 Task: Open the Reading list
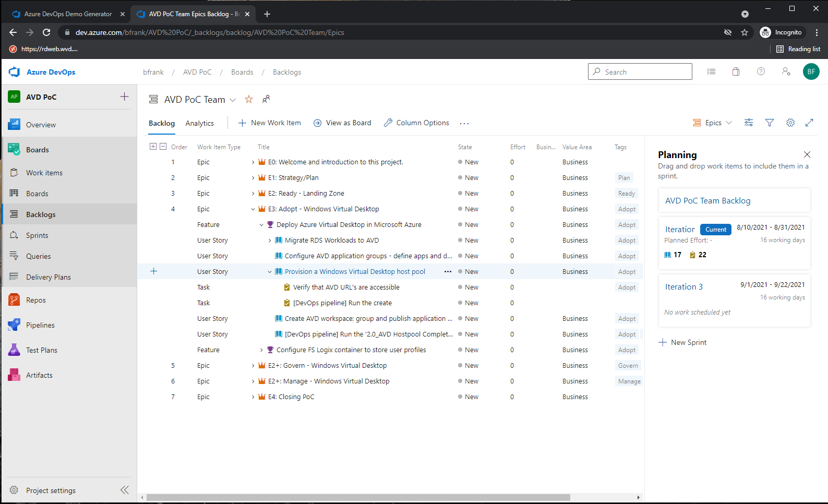click(x=798, y=49)
